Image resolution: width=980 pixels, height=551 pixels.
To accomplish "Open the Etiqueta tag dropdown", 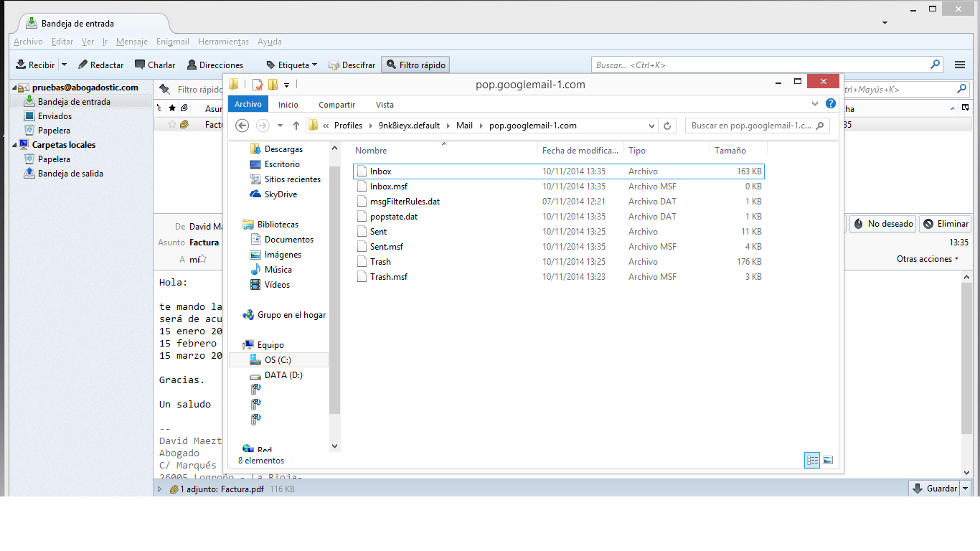I will [x=291, y=65].
